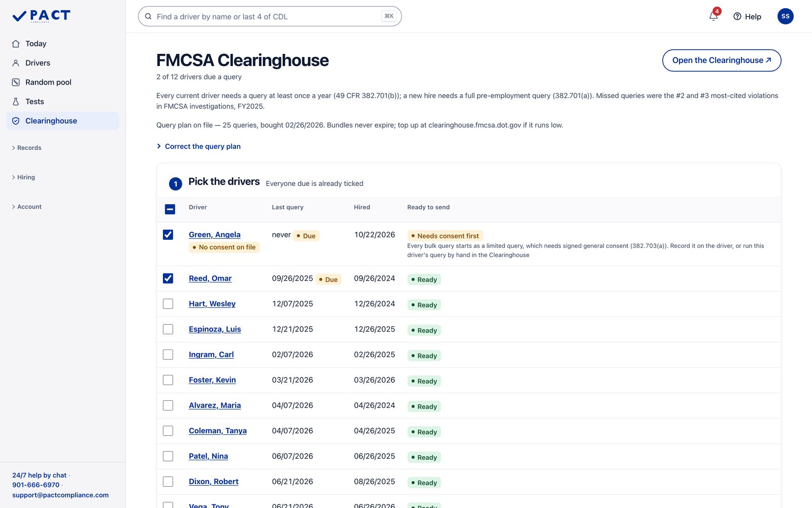Viewport: 812px width, 508px height.
Task: Click the Help question-mark icon
Action: point(737,16)
